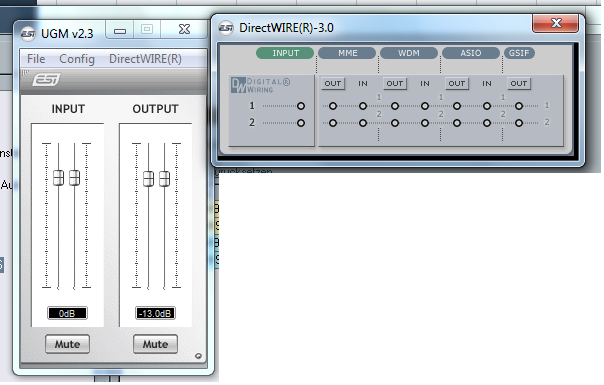
Task: Toggle the OUT button under ASIO
Action: pos(457,83)
